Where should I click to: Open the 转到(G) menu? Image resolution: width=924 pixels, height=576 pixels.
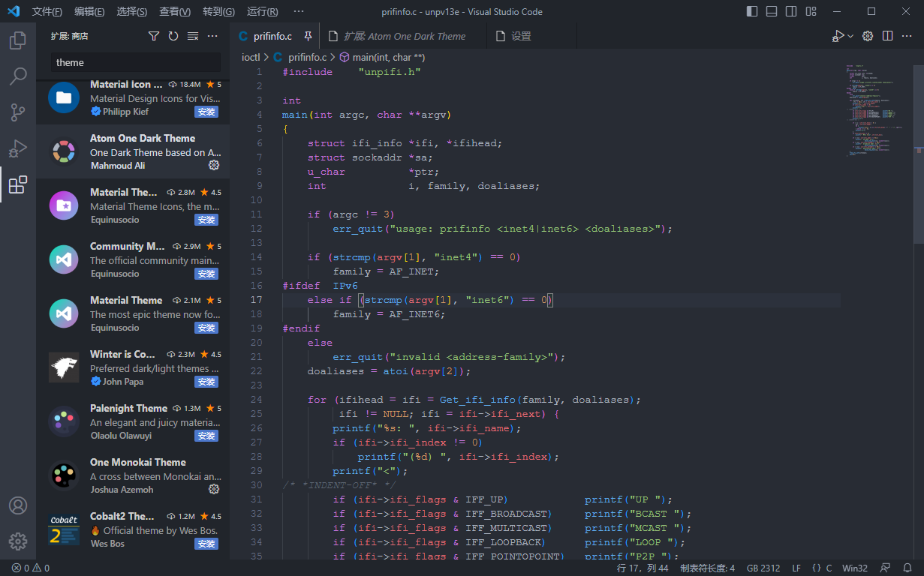click(218, 12)
